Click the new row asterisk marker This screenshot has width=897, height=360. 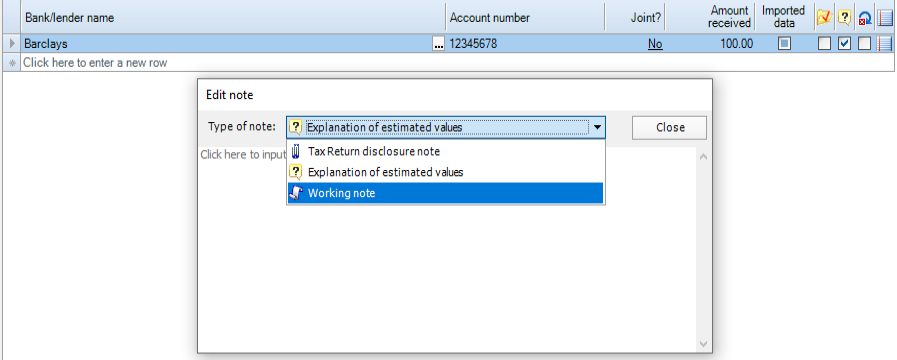click(12, 63)
